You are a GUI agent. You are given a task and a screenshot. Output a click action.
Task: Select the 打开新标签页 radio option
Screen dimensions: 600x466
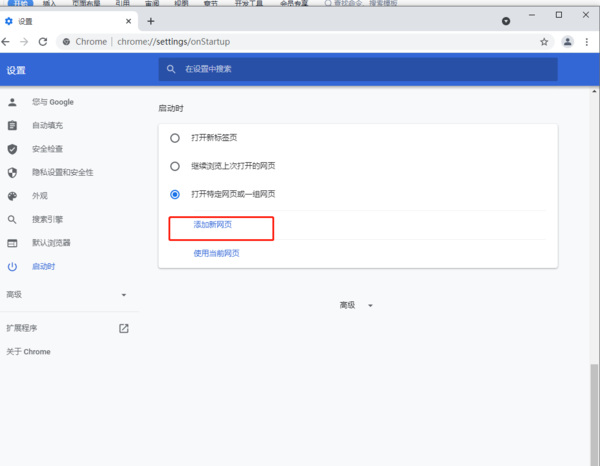tap(175, 138)
